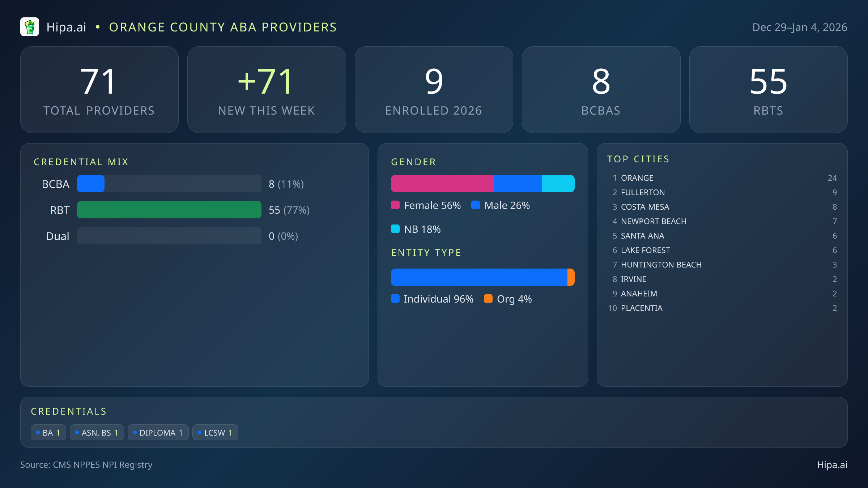Expand the Credential Mix panel
The height and width of the screenshot is (488, 868).
coord(81,162)
